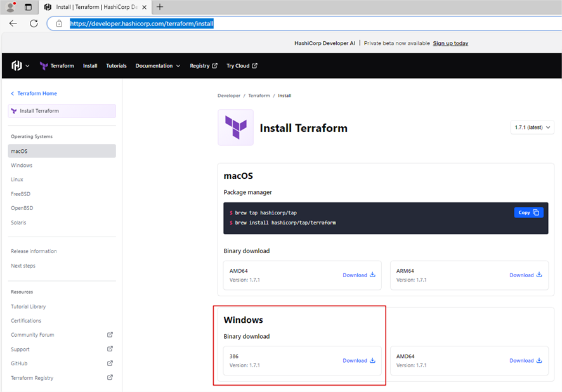
Task: Click the developer.hashicorp.com address bar URL
Action: (x=141, y=23)
